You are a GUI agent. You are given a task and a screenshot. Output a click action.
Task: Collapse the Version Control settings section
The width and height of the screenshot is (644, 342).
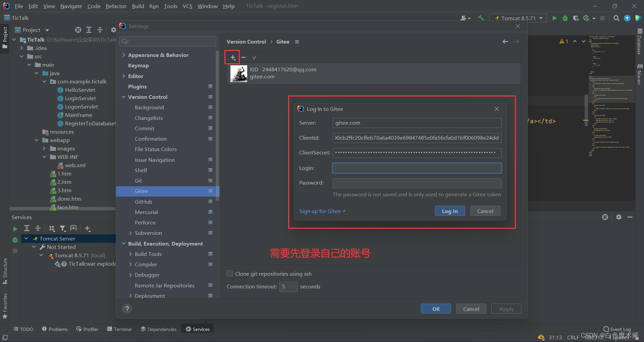124,97
